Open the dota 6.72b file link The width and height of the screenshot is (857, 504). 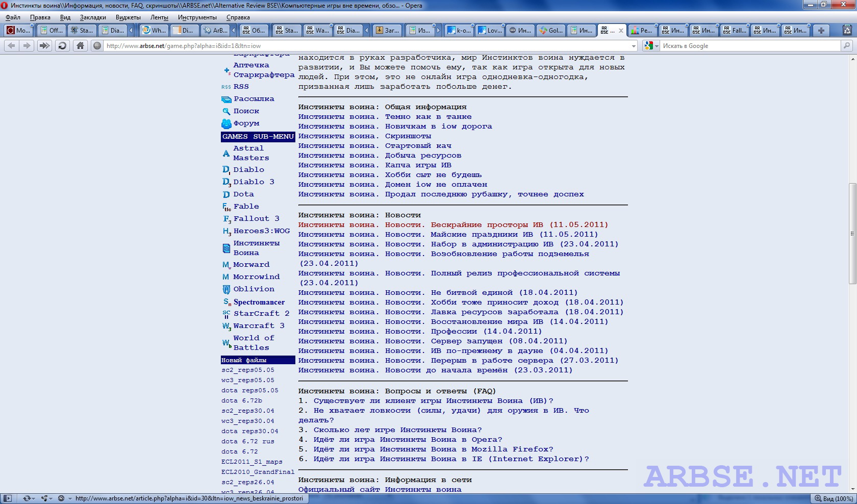242,401
